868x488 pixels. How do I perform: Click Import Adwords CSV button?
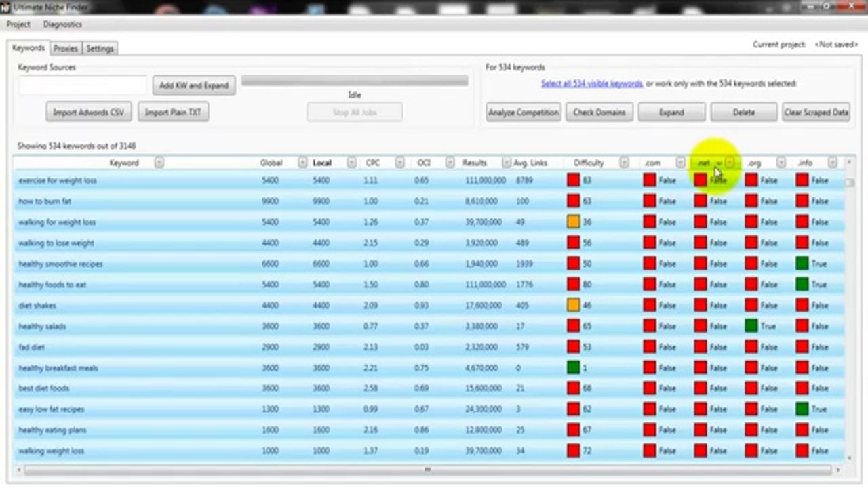tap(89, 113)
